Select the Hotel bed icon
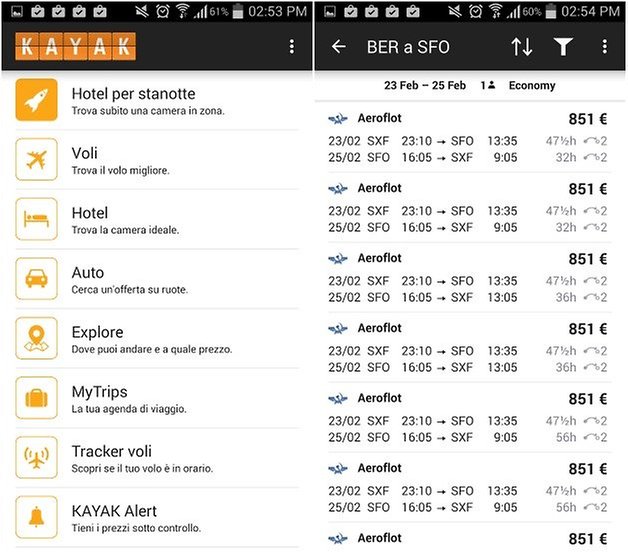This screenshot has height=555, width=628. (36, 219)
